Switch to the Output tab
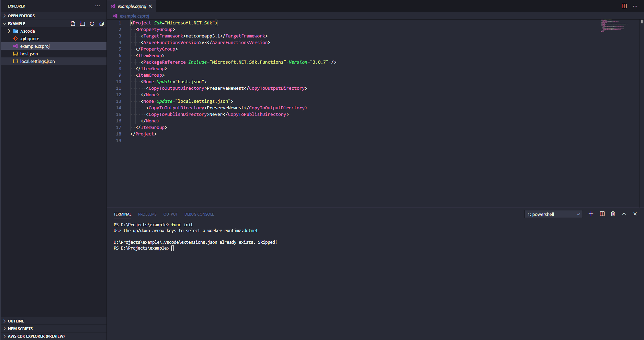 [170, 214]
